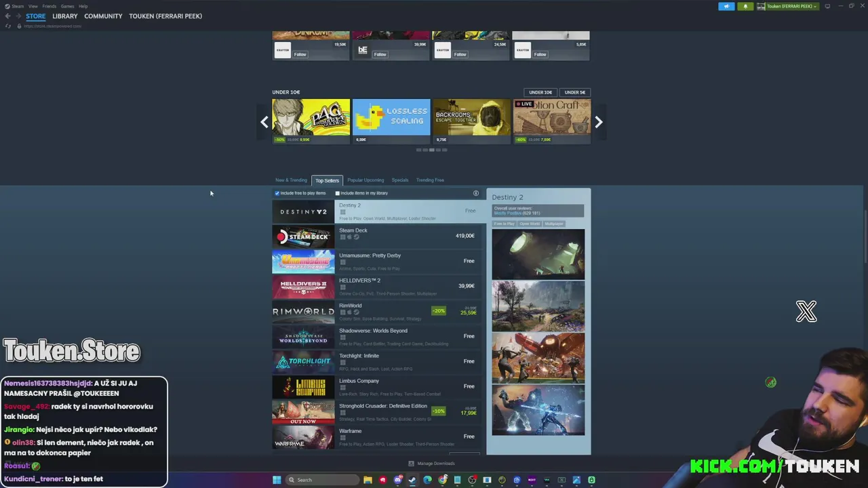Image resolution: width=868 pixels, height=488 pixels.
Task: Open Games menu
Action: click(67, 6)
